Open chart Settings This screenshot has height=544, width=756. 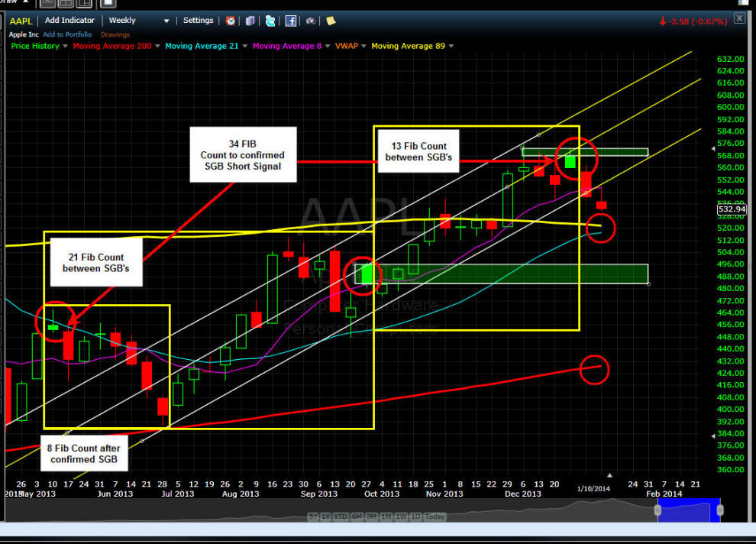[198, 21]
